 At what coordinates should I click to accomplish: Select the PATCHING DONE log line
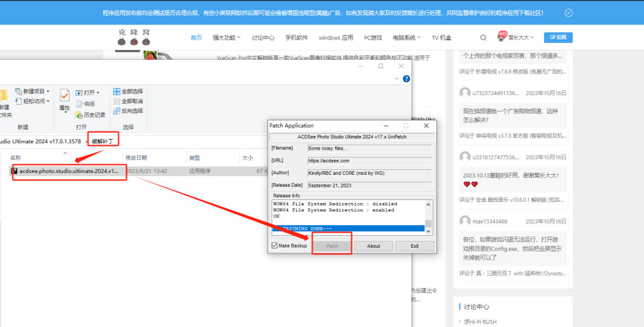click(x=348, y=228)
